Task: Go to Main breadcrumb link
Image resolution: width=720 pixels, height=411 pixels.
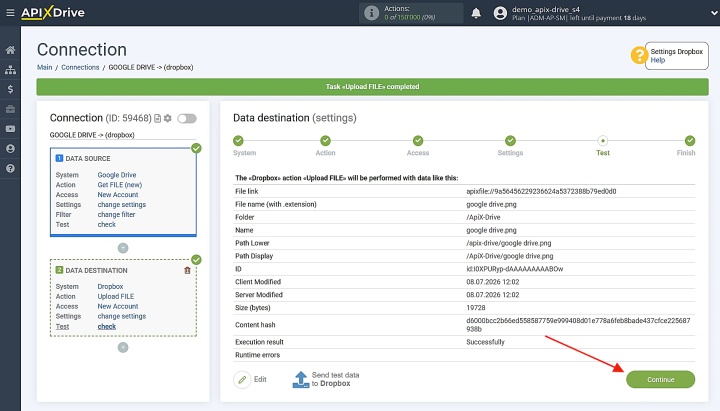Action: pos(45,67)
